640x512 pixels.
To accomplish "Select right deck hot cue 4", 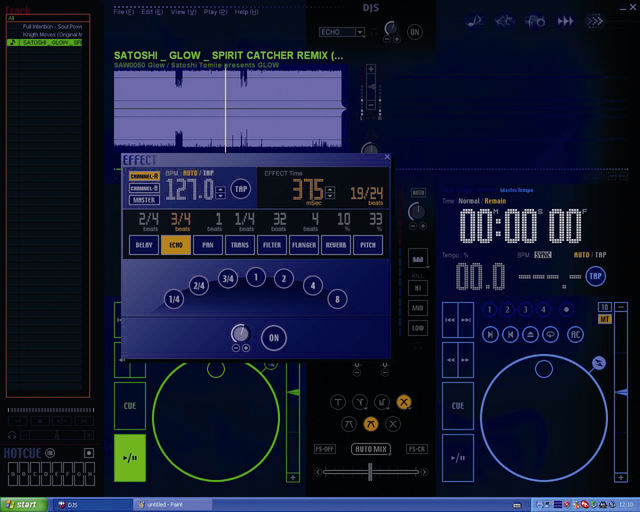I will [x=543, y=309].
